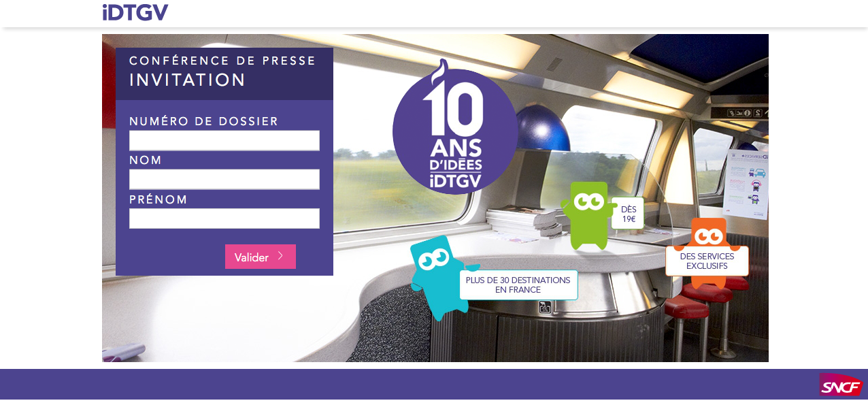The image size is (868, 405).
Task: Click the poster on the train wall
Action: (x=746, y=184)
